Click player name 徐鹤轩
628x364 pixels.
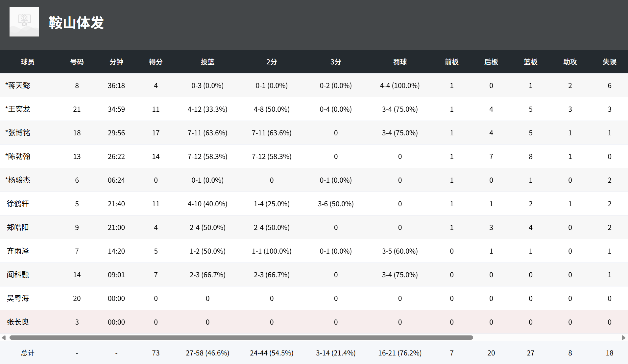coord(18,204)
